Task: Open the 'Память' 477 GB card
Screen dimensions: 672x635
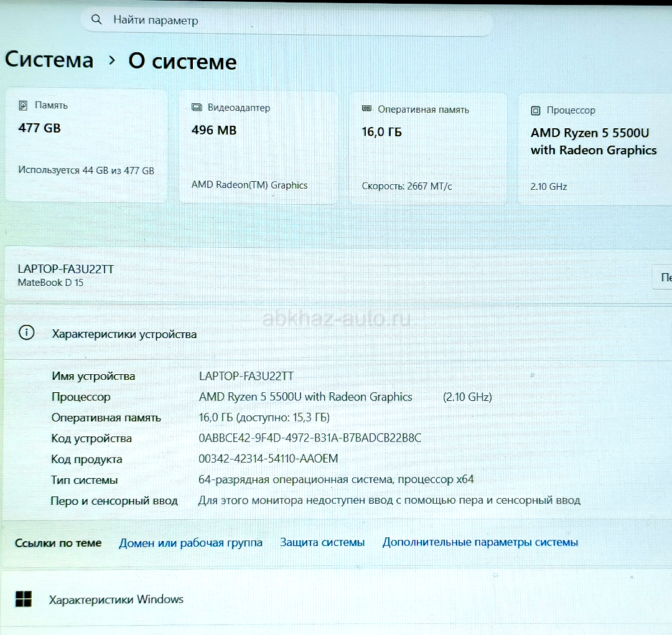Action: pyautogui.click(x=86, y=145)
